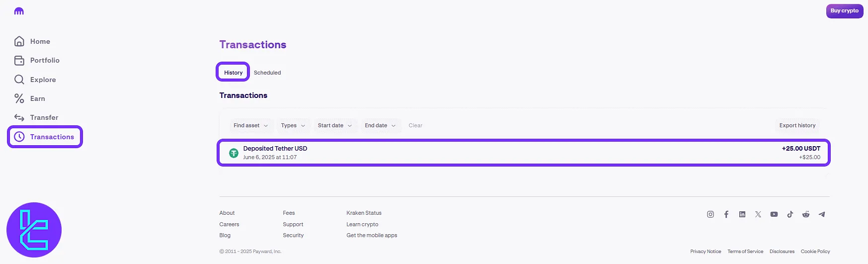Image resolution: width=868 pixels, height=264 pixels.
Task: Open Kraken's Reddit icon
Action: click(806, 214)
